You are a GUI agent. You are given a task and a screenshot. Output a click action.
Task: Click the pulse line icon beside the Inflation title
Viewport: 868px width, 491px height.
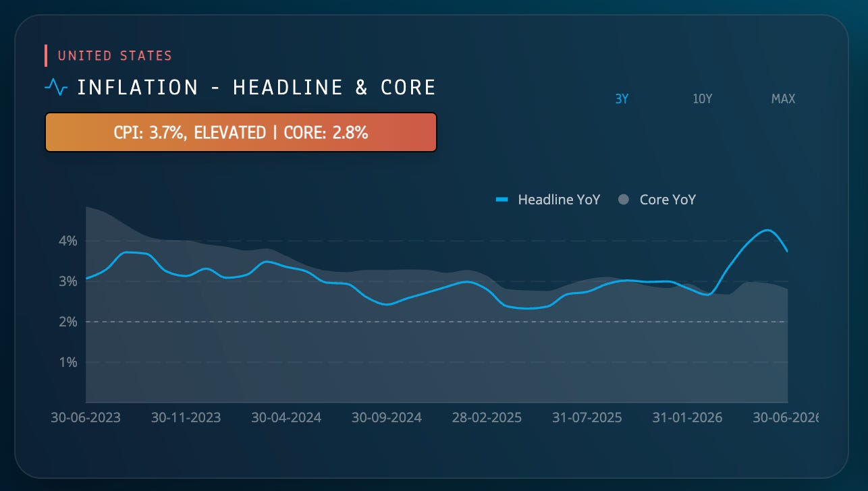coord(56,88)
